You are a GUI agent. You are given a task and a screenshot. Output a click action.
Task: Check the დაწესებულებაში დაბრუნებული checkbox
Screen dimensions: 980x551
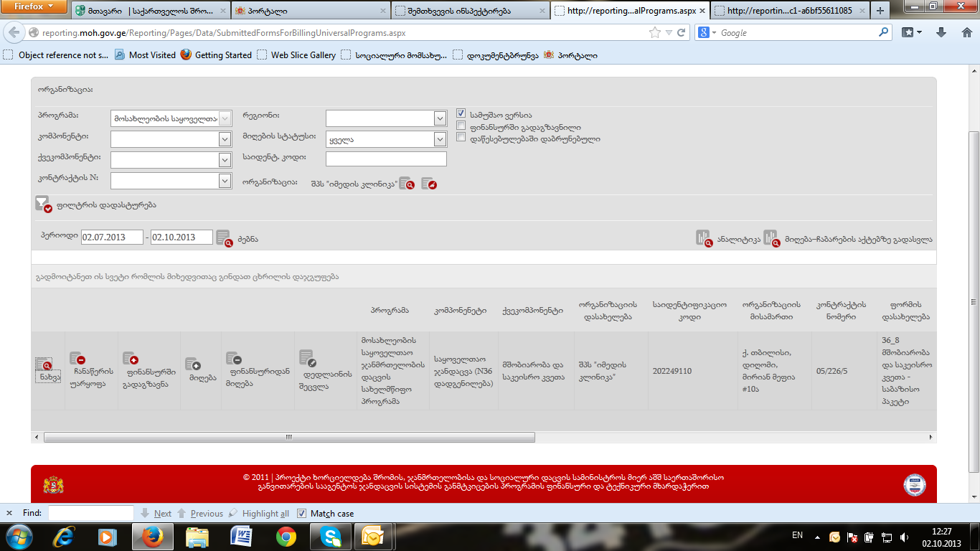(x=462, y=138)
